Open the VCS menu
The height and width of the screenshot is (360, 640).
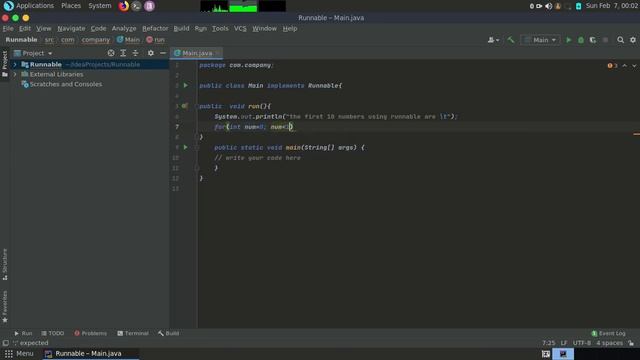240,29
